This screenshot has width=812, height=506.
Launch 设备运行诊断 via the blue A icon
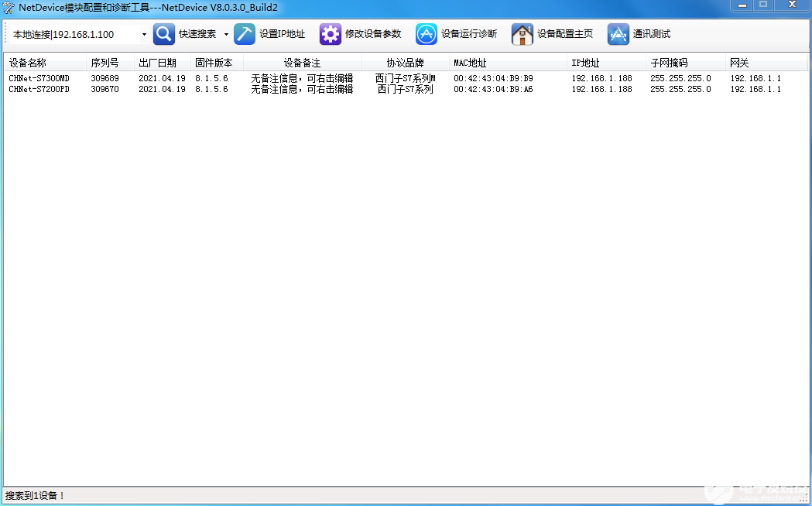coord(426,34)
